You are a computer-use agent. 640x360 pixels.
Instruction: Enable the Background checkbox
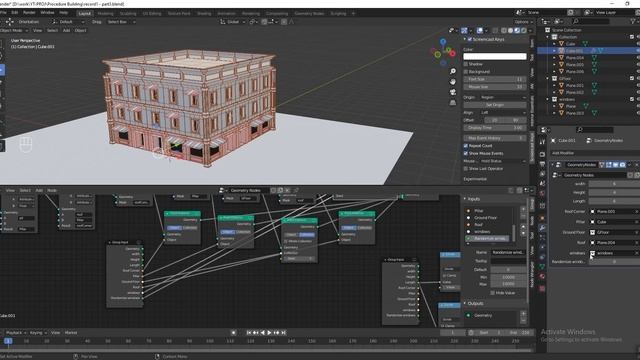pos(466,71)
